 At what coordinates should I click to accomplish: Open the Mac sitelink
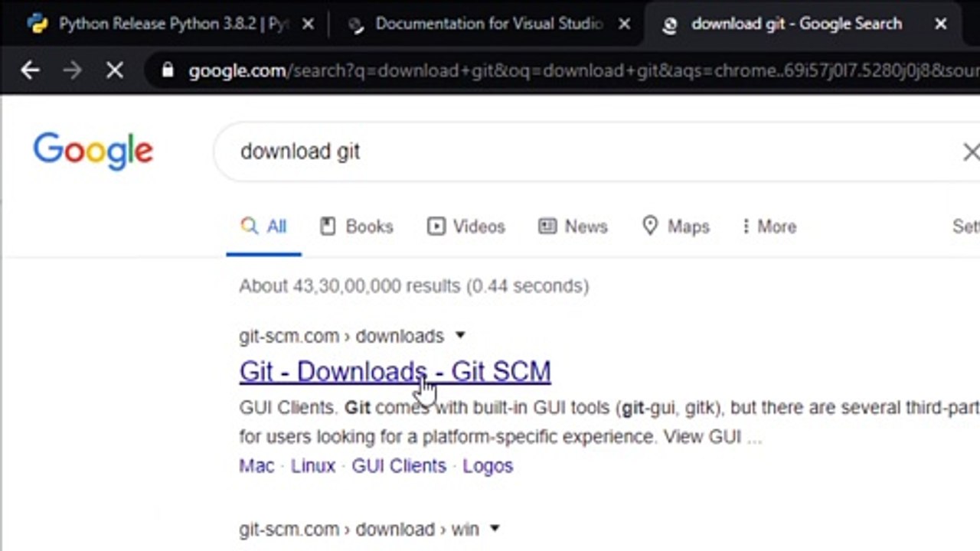click(256, 466)
